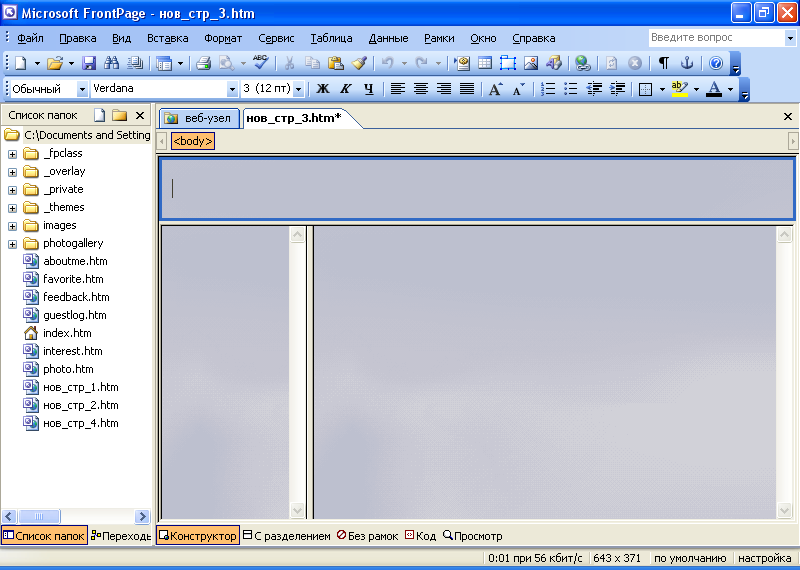Open the font color dropdown arrow
The height and width of the screenshot is (570, 800).
[x=731, y=89]
